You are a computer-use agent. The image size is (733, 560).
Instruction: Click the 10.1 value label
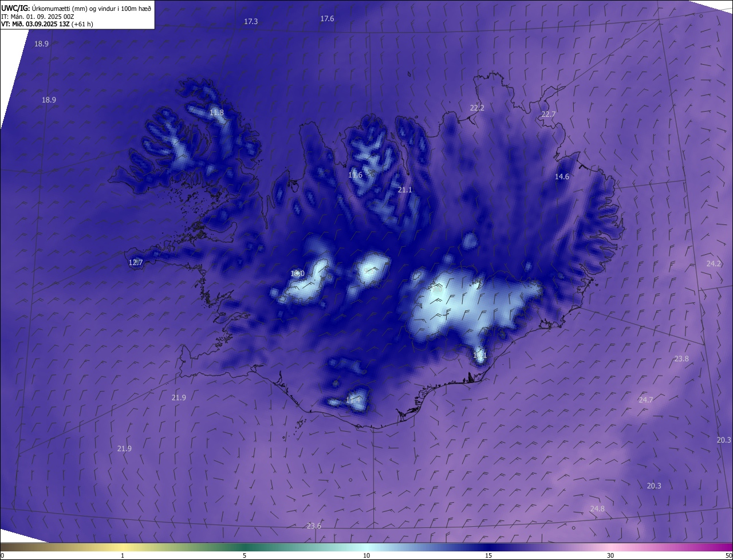tap(480, 356)
